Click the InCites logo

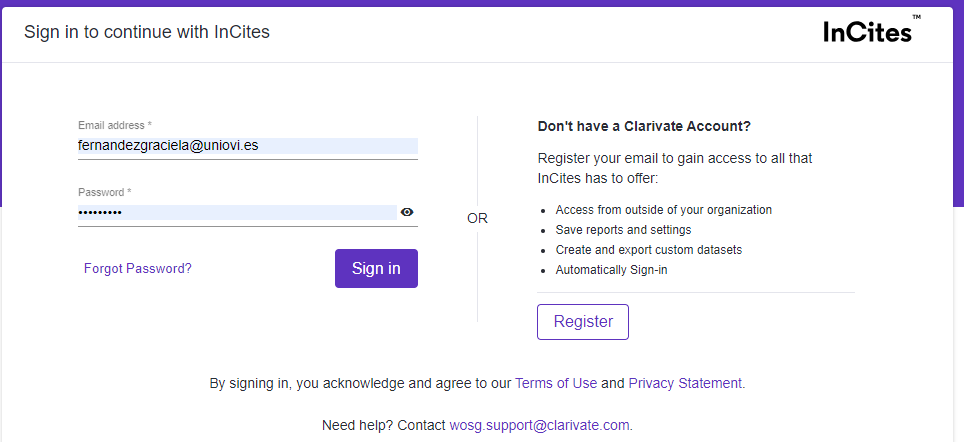click(868, 32)
